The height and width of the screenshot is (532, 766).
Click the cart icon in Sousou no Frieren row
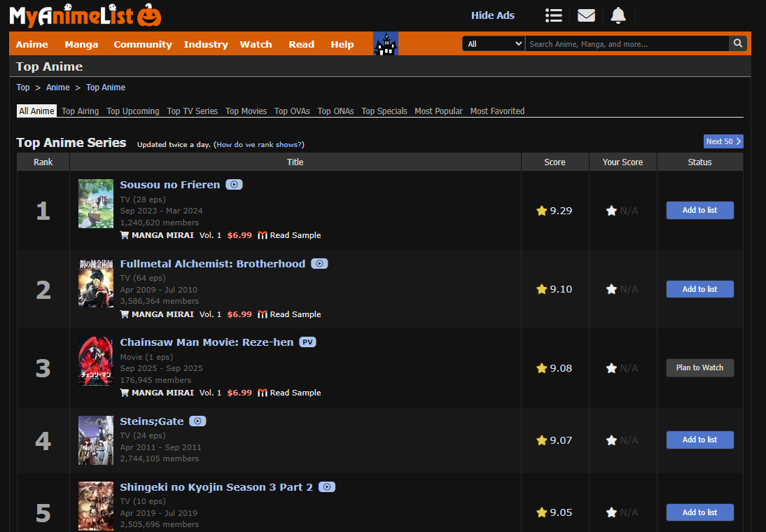[125, 235]
